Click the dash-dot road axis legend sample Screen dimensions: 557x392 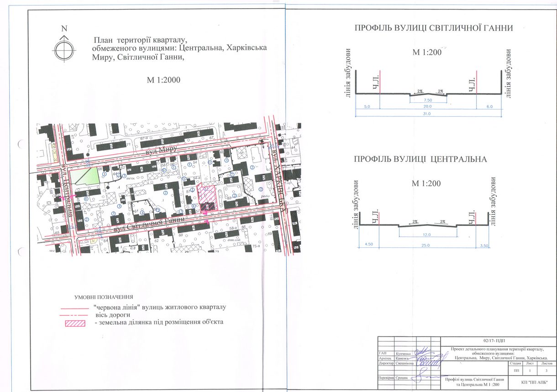(73, 315)
